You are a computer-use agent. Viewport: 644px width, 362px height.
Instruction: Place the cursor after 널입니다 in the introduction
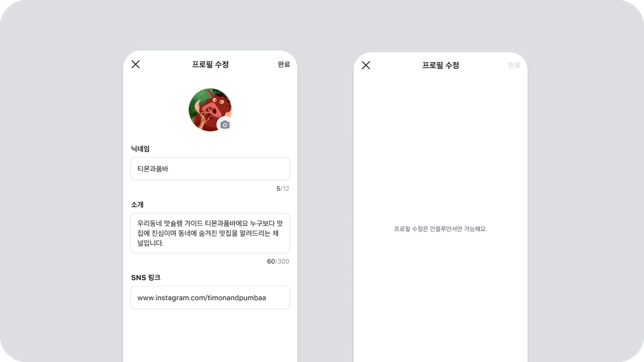click(164, 243)
